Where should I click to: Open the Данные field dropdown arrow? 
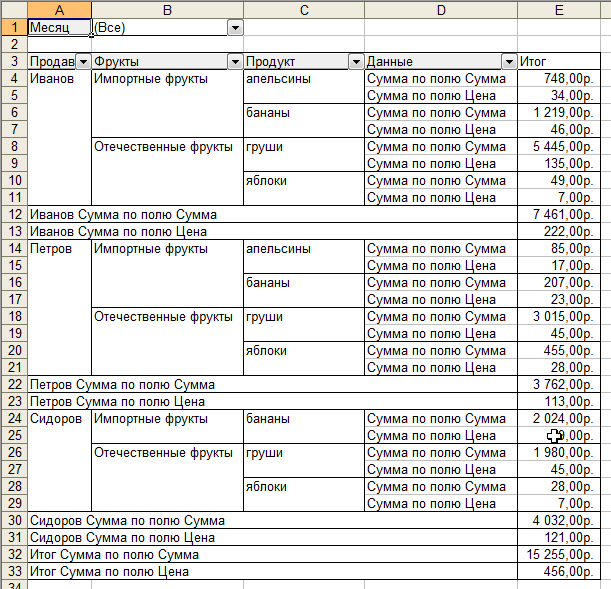pyautogui.click(x=509, y=62)
